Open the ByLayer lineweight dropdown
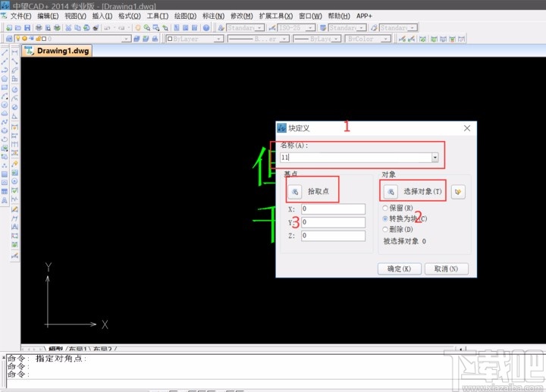Viewport: 546px width, 392px height. click(x=337, y=39)
